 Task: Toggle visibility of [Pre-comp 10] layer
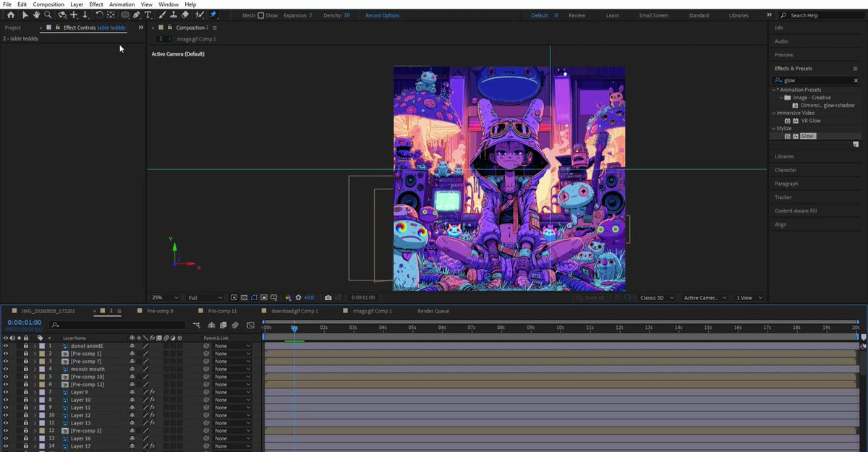[6, 377]
